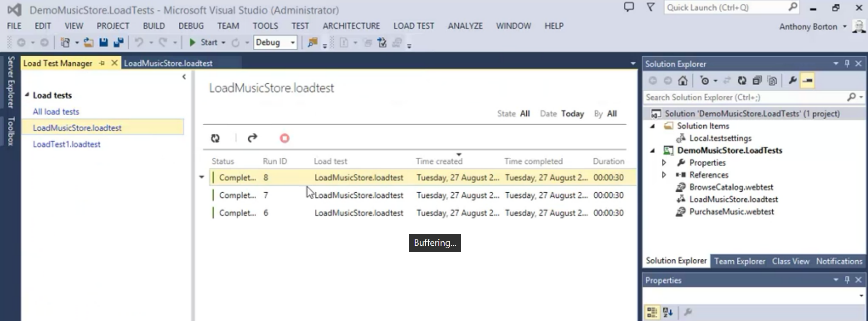Screen dimensions: 868x321
Task: Click Solution Explorer Refresh icon
Action: click(x=742, y=81)
